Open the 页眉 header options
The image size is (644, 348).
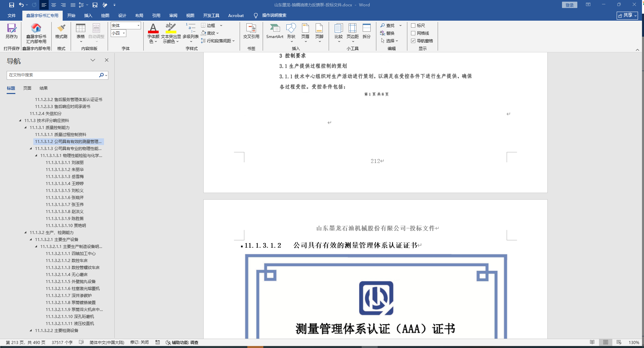pyautogui.click(x=305, y=33)
